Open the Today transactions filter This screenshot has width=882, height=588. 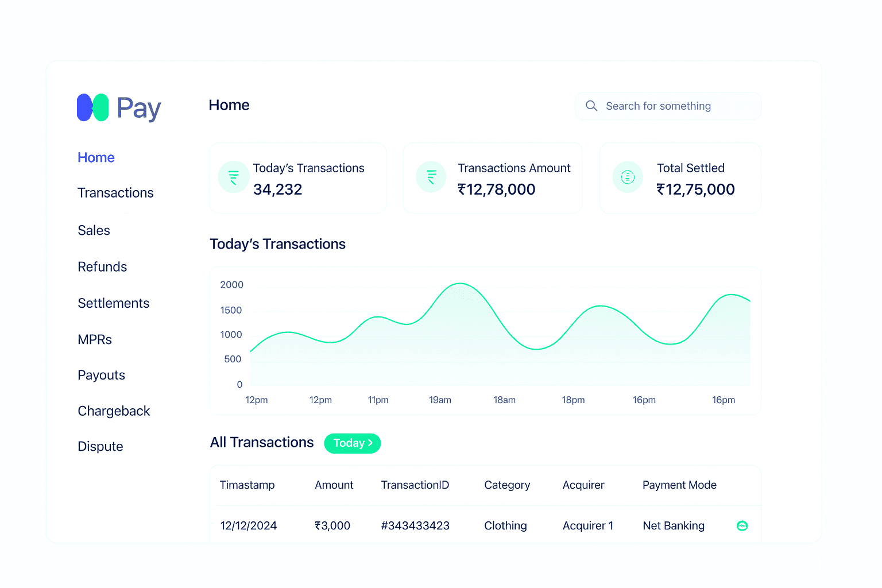352,443
